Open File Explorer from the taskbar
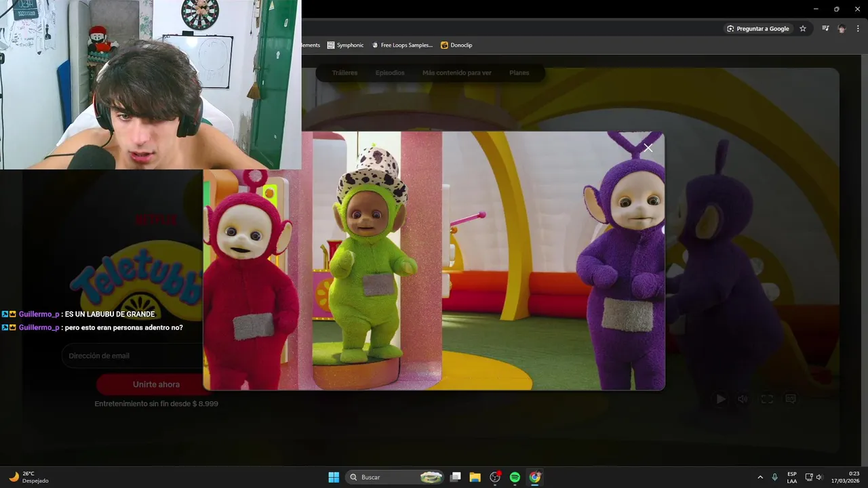 [x=475, y=477]
